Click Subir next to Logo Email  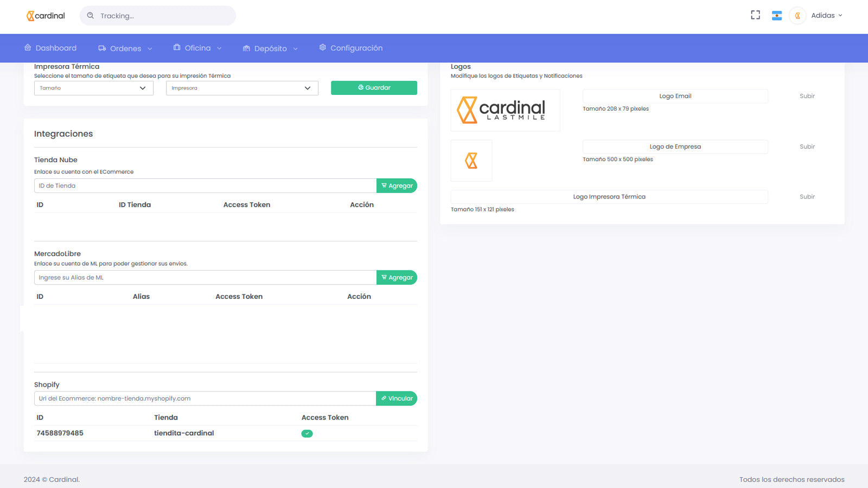[807, 96]
